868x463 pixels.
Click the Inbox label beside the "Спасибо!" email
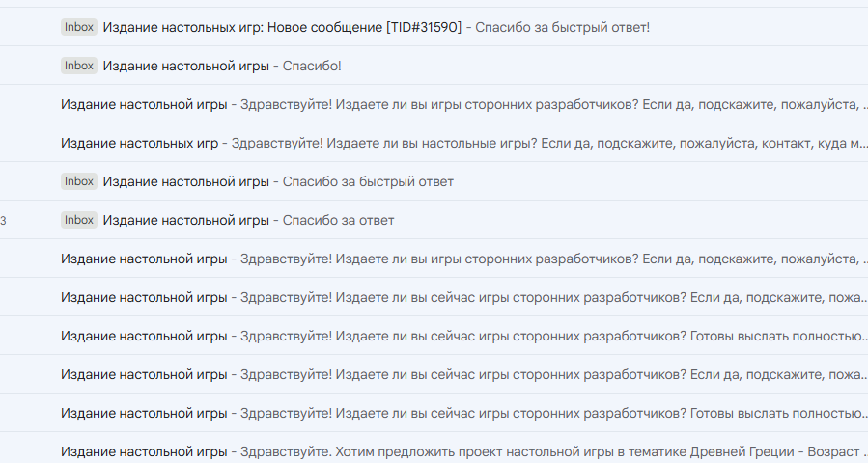click(x=78, y=66)
